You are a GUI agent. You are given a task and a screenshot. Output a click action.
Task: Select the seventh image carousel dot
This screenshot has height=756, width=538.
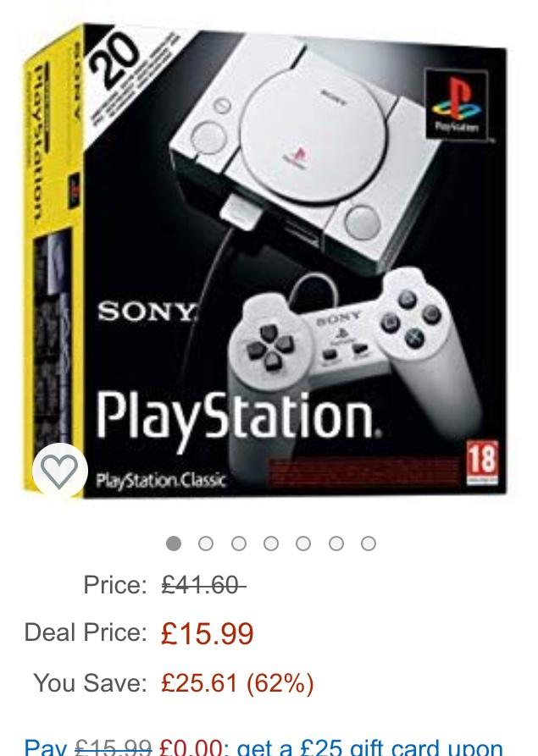(369, 544)
